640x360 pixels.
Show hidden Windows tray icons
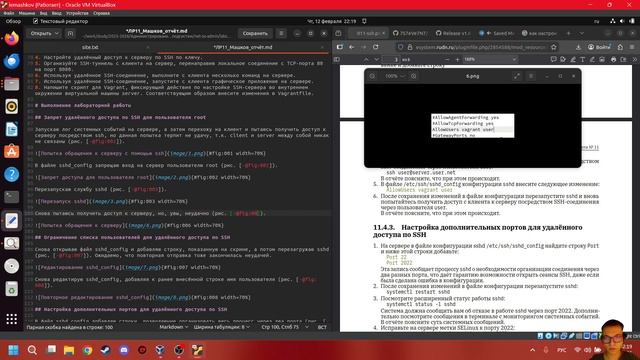click(532, 350)
